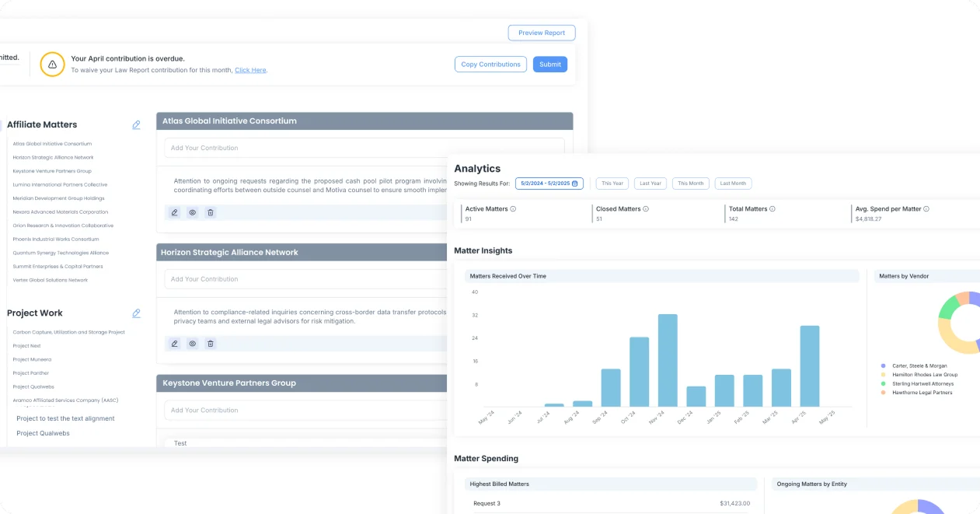The width and height of the screenshot is (980, 514).
Task: Click the info icon next to Active Matters
Action: tap(513, 209)
